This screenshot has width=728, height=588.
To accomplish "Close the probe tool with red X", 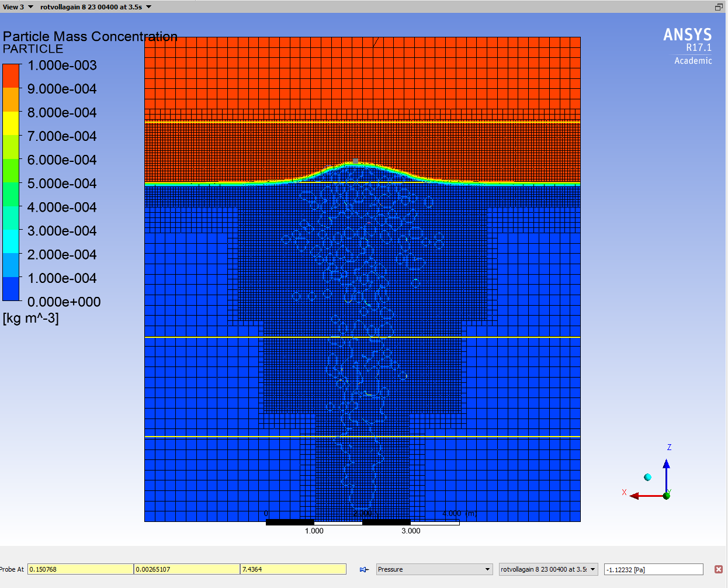I will 718,569.
